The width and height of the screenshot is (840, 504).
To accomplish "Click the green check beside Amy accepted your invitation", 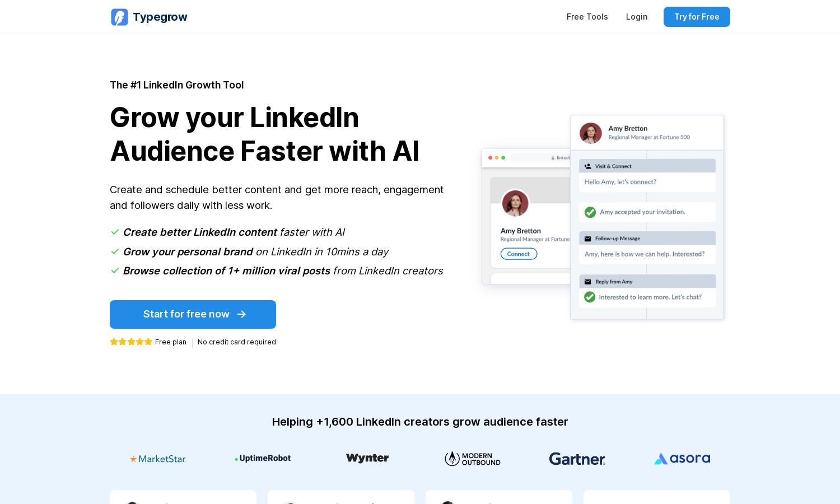I will (590, 212).
